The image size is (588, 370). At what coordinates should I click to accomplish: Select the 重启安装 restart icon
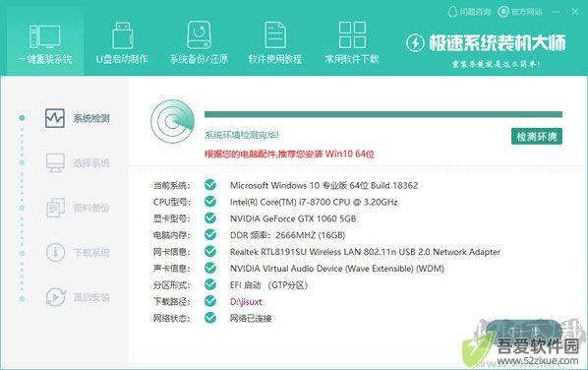point(55,297)
